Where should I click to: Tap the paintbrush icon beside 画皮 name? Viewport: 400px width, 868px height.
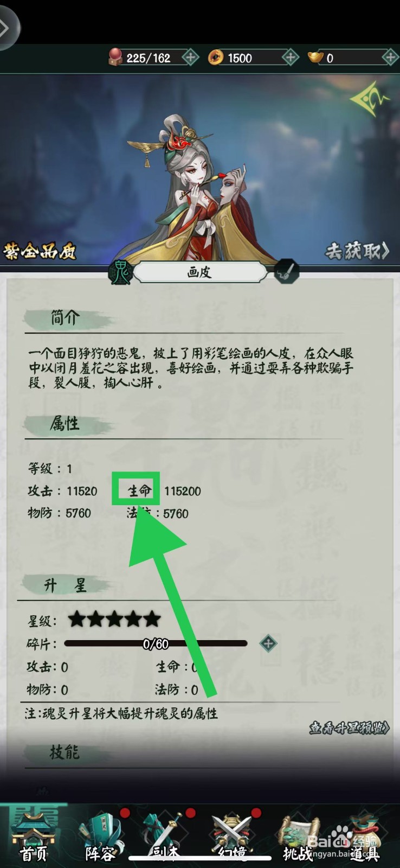tap(286, 272)
